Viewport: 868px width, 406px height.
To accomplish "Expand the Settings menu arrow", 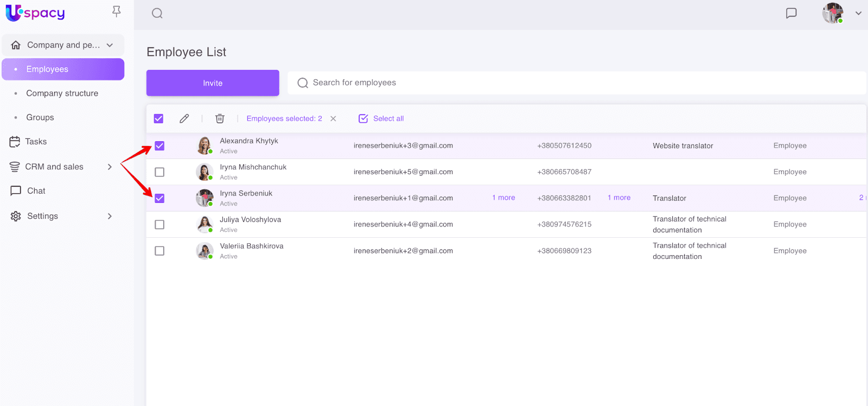I will coord(110,216).
